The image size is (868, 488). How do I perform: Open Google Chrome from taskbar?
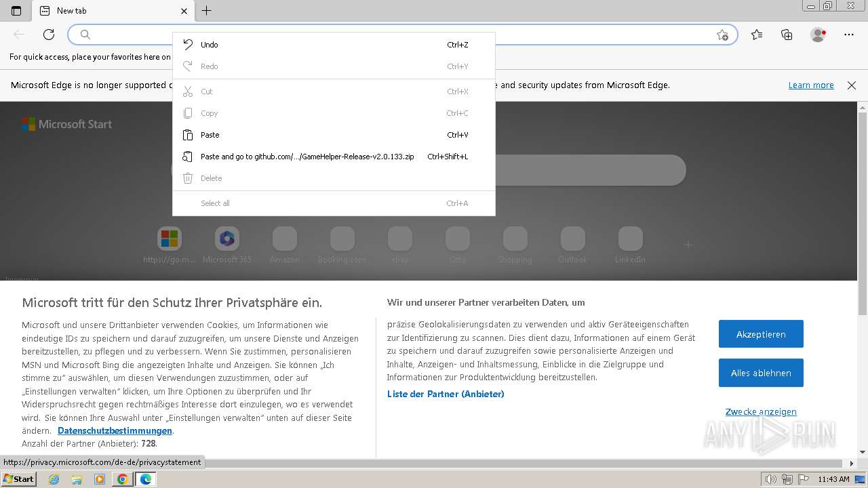122,479
